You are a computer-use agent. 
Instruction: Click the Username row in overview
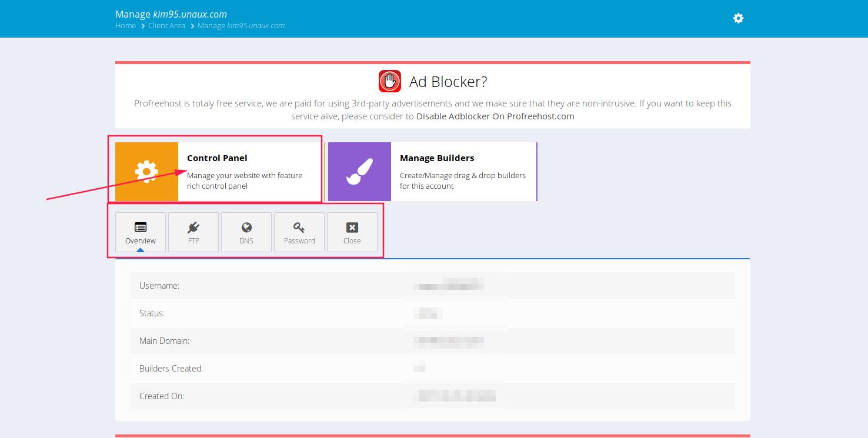point(432,286)
